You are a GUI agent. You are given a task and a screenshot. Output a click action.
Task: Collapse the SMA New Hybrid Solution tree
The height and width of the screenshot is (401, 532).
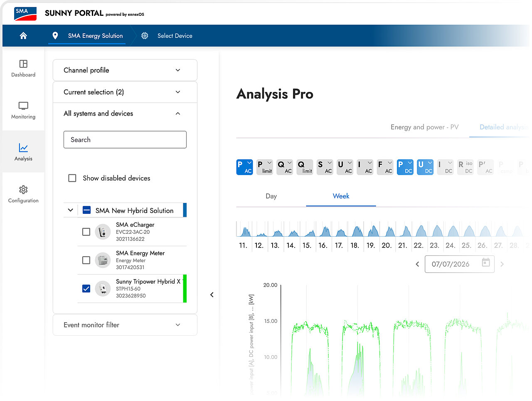click(70, 210)
